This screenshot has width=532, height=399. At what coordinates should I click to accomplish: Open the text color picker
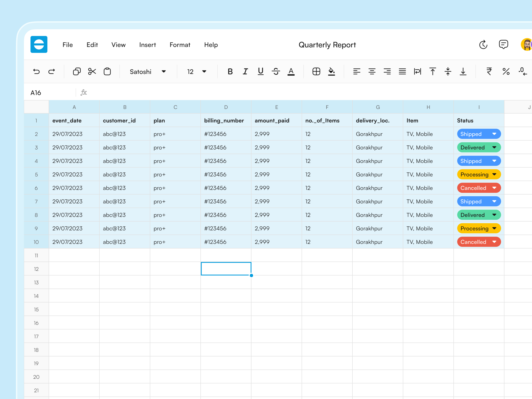[291, 71]
